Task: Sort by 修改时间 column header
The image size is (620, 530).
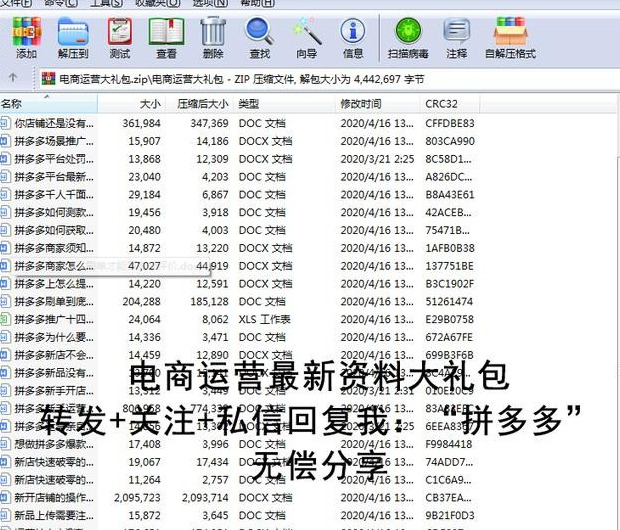Action: click(378, 104)
